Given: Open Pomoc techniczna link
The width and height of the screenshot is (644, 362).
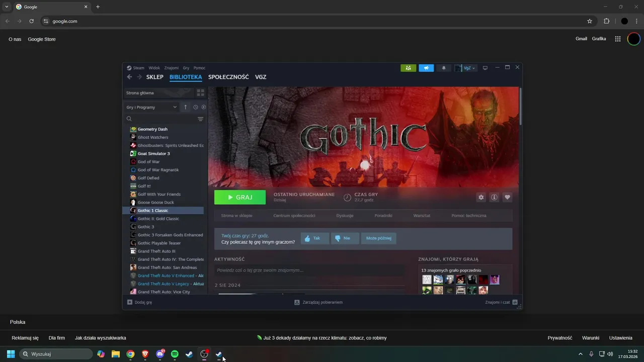Looking at the screenshot, I should 469,216.
